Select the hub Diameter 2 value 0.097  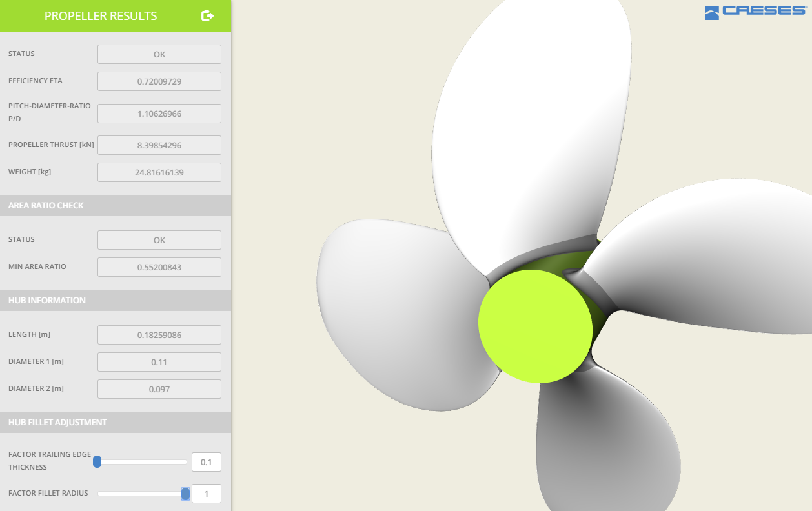[x=159, y=389]
